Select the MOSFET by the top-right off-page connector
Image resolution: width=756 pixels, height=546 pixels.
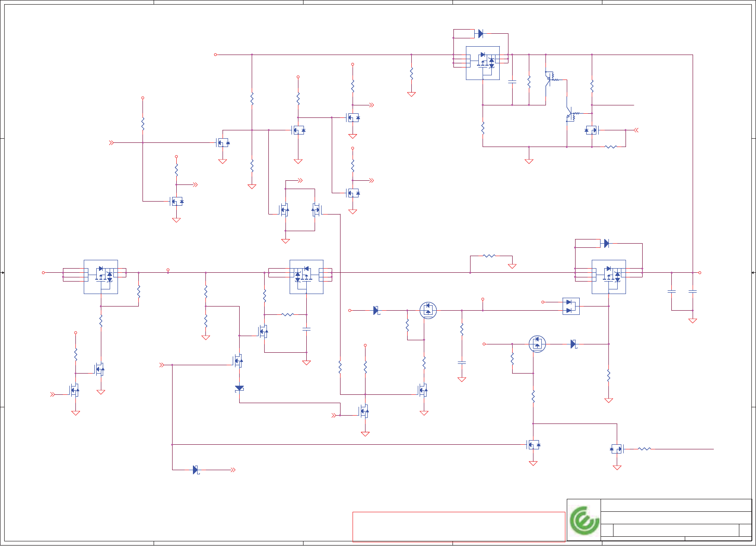tap(592, 130)
